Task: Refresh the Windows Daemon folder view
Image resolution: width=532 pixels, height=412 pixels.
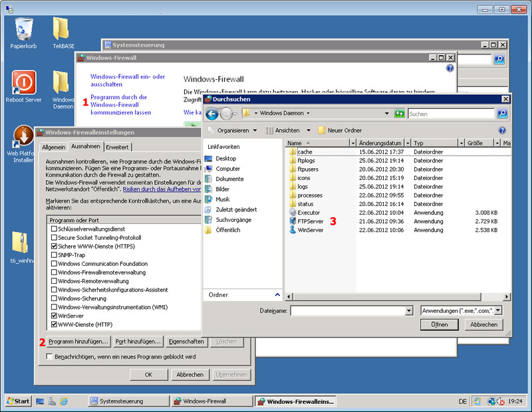Action: (x=400, y=114)
